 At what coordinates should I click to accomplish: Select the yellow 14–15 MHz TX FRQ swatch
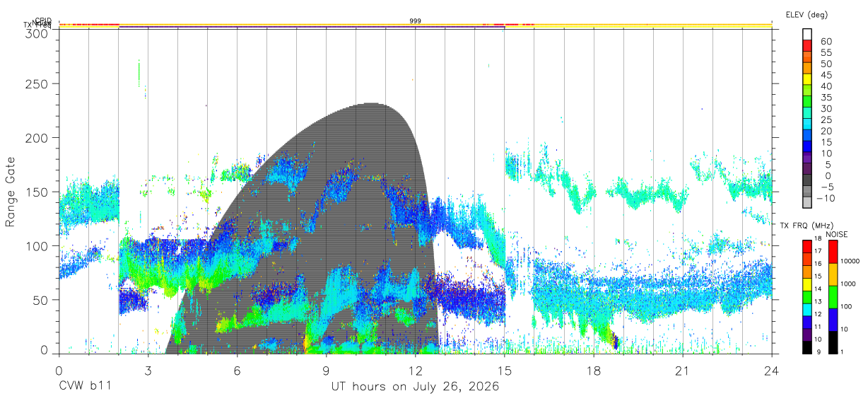point(807,284)
